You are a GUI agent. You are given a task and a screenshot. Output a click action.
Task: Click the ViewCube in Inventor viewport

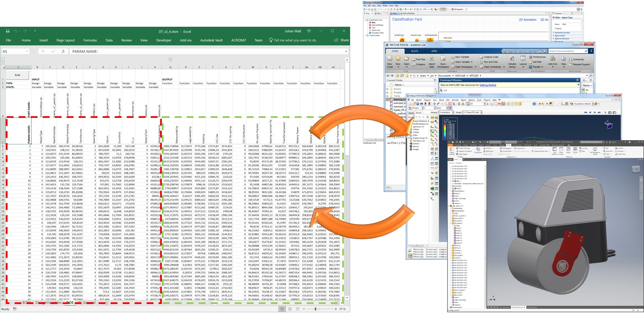(636, 169)
